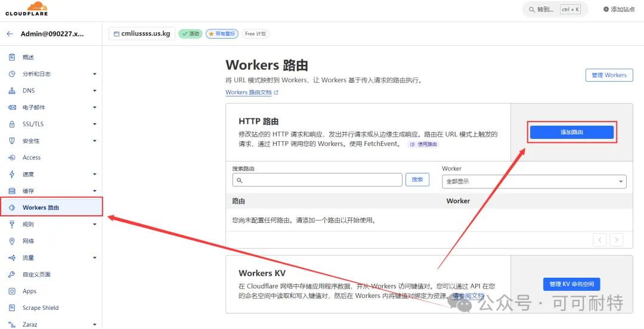Click the top 转到 search box
This screenshot has height=329, width=644.
[555, 10]
